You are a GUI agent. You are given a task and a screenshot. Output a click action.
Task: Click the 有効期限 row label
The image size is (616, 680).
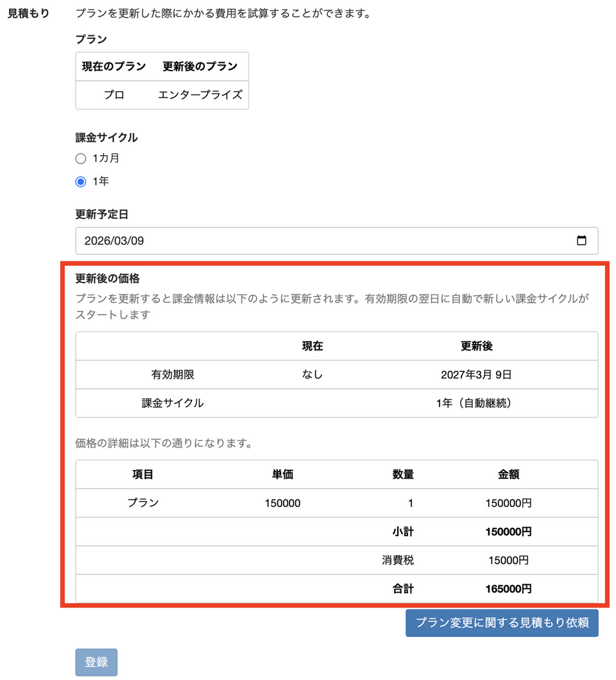(173, 375)
